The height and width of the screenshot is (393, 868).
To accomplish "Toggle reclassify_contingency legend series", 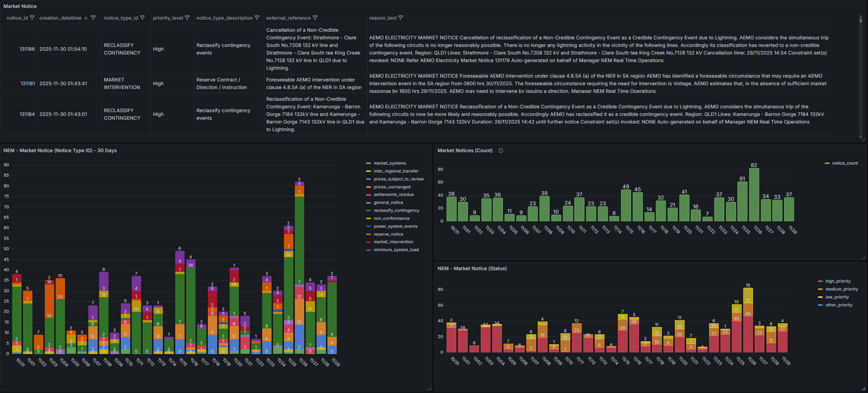I will [x=396, y=210].
